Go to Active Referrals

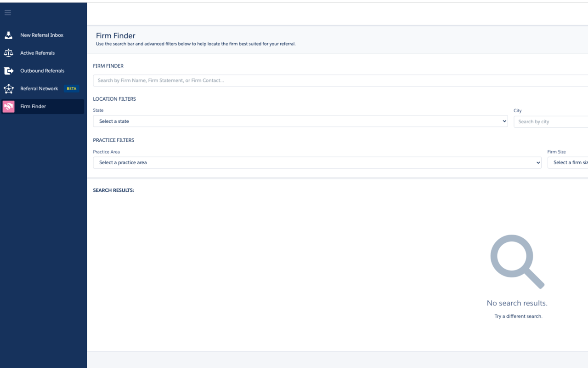click(37, 53)
